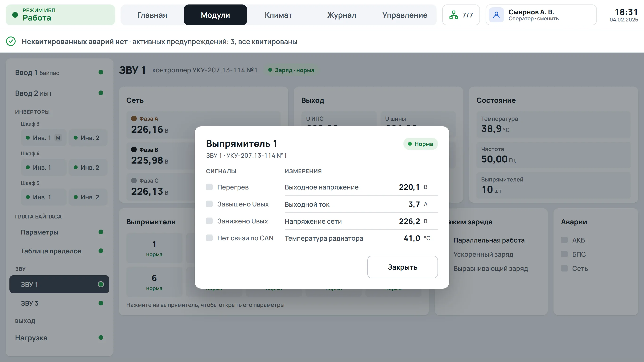Viewport: 644px width, 362px height.
Task: Click the М badge on Инв. 1 in Шкаф 3
Action: tap(58, 138)
